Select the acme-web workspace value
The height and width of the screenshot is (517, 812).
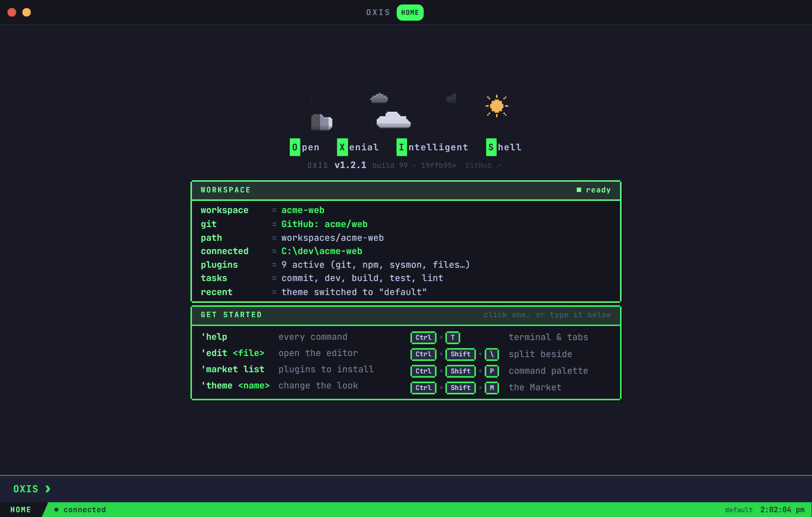coord(303,210)
